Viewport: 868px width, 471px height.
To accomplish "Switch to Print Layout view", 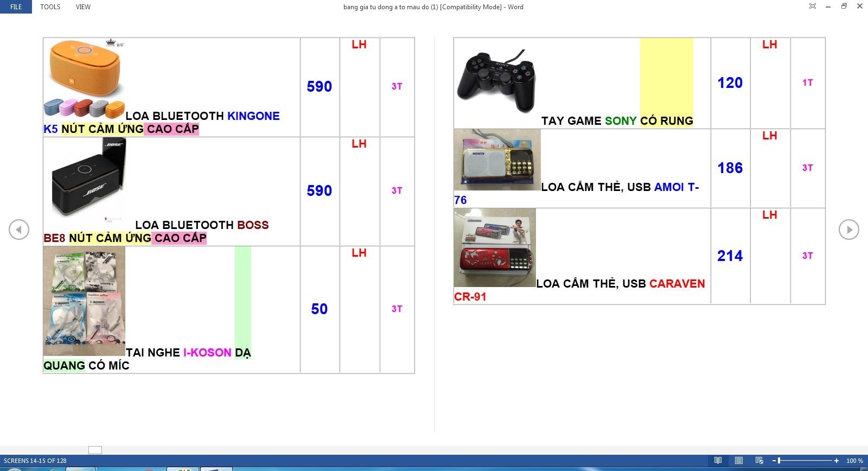I will pyautogui.click(x=738, y=461).
